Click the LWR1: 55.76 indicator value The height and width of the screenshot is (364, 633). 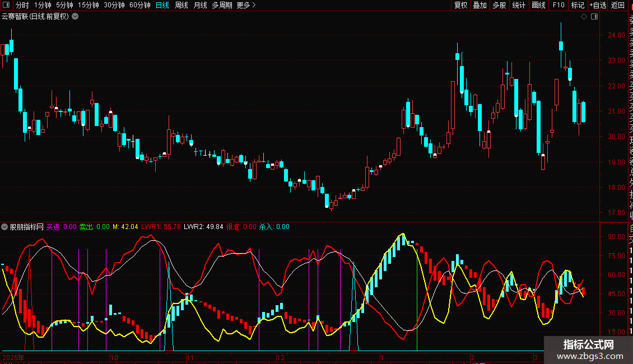point(161,227)
